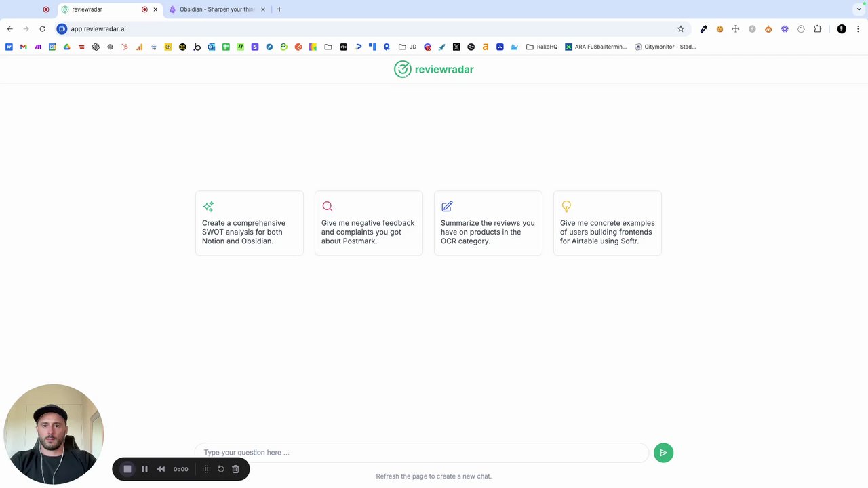Open the eyedropper color picker extension
This screenshot has width=868, height=488.
tap(704, 29)
